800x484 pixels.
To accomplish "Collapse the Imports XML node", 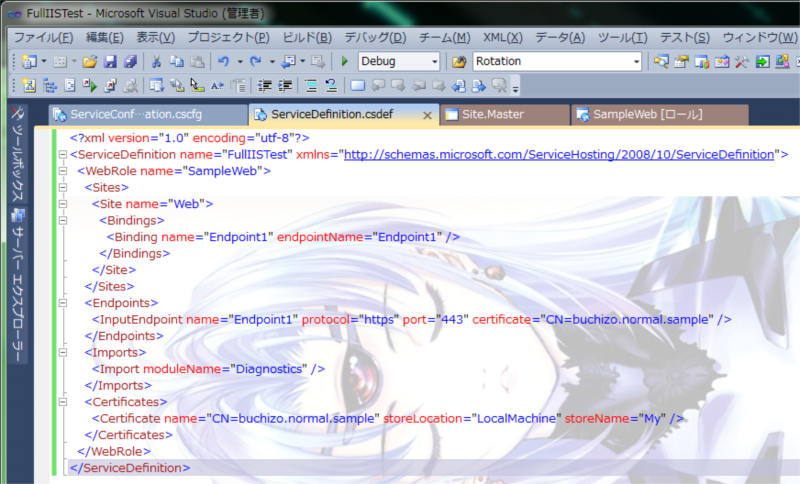I will pyautogui.click(x=63, y=352).
